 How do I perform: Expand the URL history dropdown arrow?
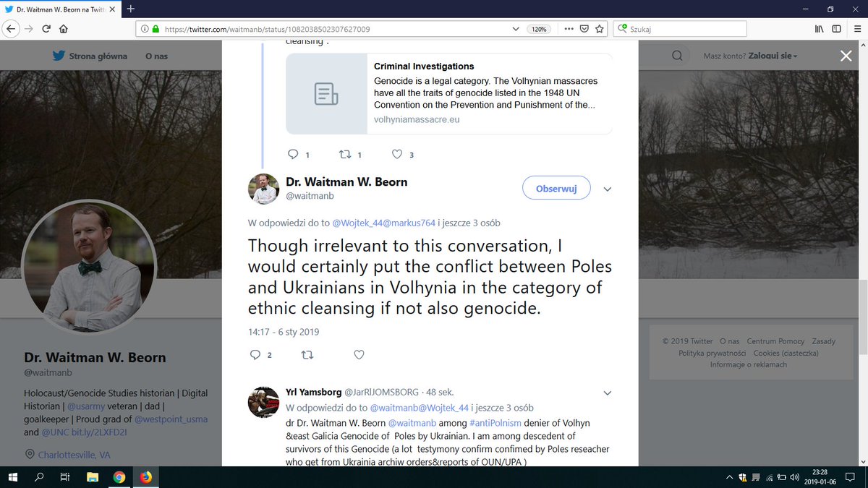click(515, 29)
